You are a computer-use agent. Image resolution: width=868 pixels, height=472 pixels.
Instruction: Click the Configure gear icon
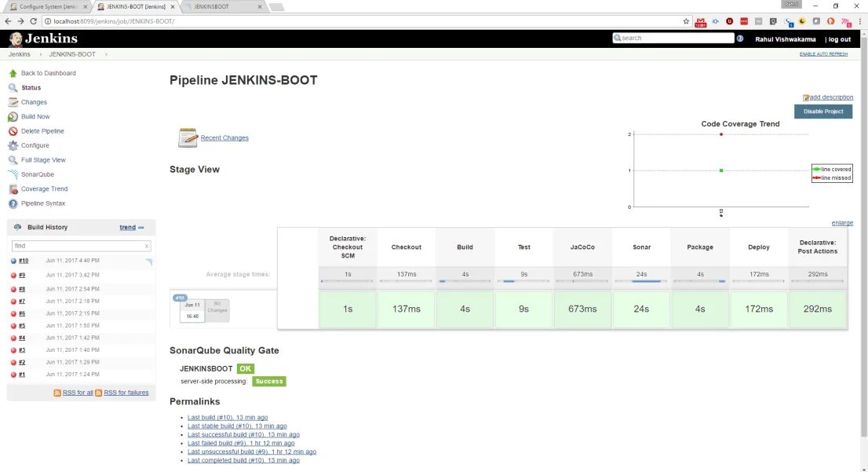[13, 145]
